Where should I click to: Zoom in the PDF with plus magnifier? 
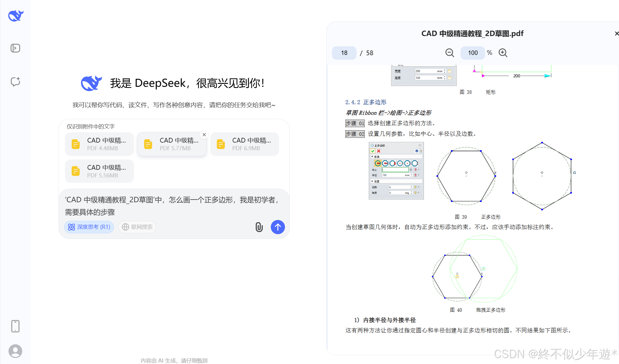503,53
